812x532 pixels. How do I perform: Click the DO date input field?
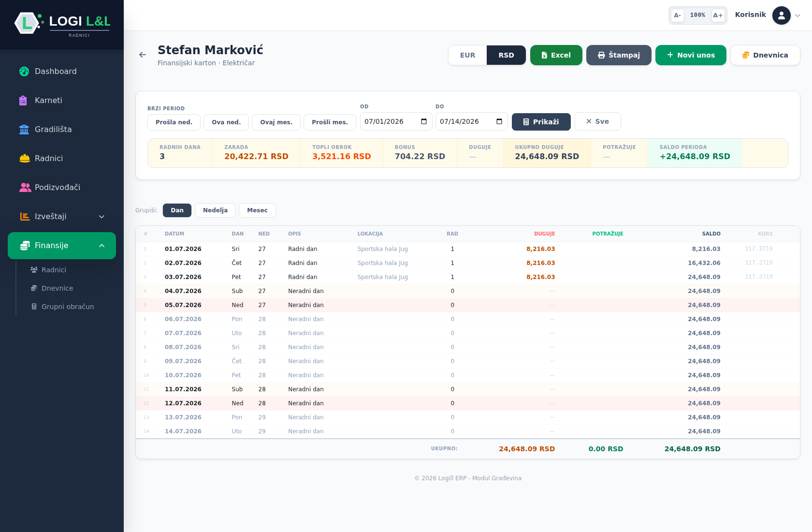click(471, 121)
